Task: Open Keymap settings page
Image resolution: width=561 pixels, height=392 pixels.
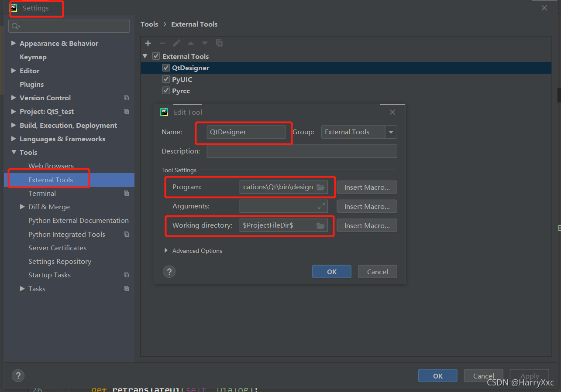Action: tap(33, 57)
